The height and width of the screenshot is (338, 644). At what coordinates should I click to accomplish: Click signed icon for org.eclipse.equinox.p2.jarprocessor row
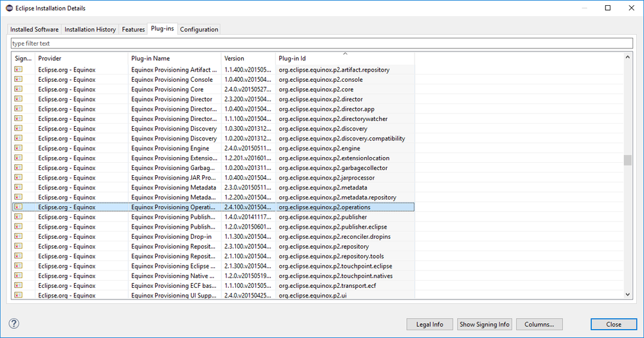(x=18, y=178)
